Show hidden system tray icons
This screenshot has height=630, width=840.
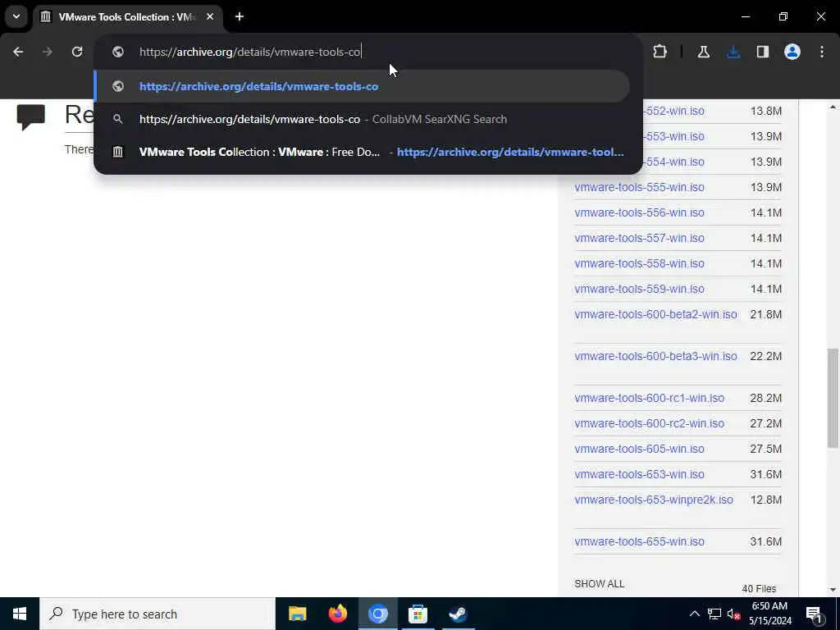694,614
